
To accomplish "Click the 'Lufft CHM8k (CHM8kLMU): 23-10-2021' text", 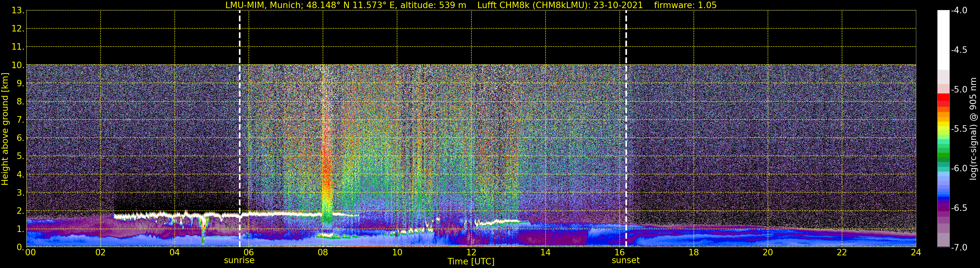I will tap(560, 5).
